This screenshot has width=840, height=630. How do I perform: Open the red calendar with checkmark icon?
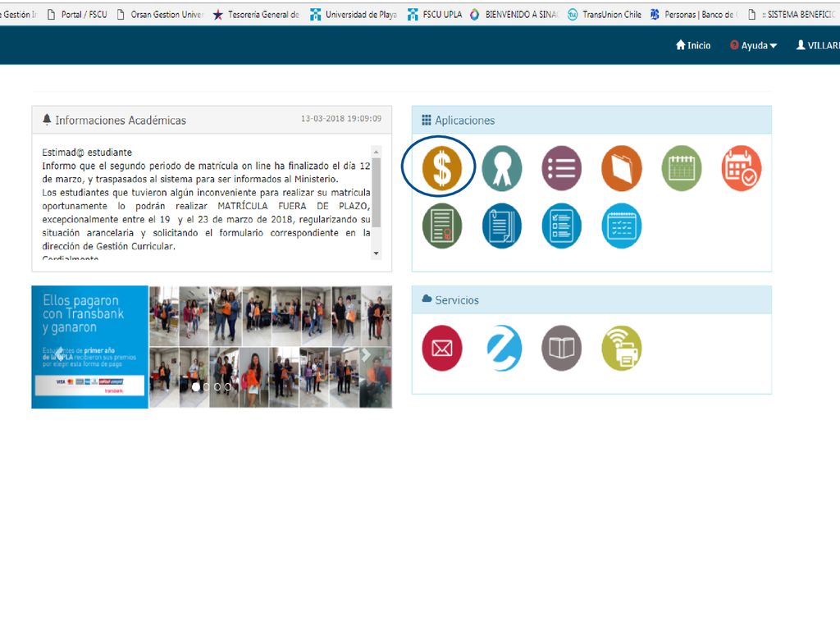[x=742, y=168]
